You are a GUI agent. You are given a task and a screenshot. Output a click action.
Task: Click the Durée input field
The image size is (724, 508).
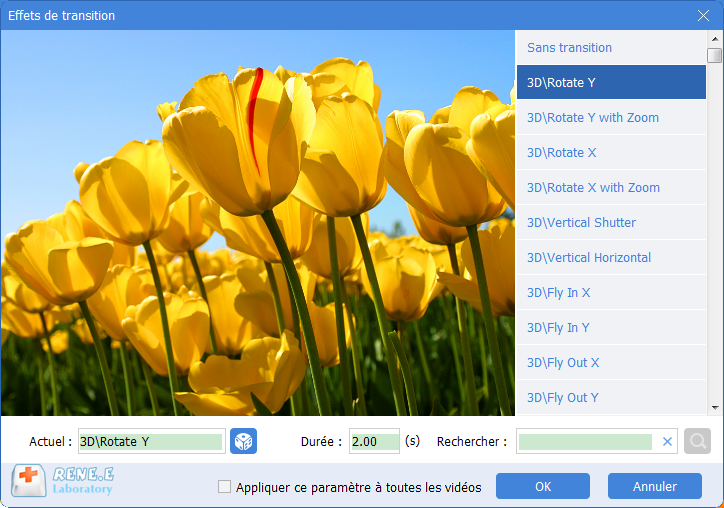click(374, 441)
